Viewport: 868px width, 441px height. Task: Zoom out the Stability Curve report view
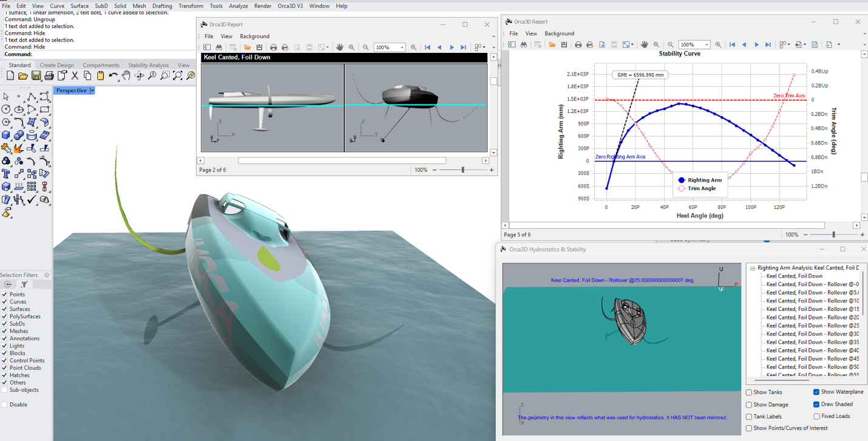point(670,44)
